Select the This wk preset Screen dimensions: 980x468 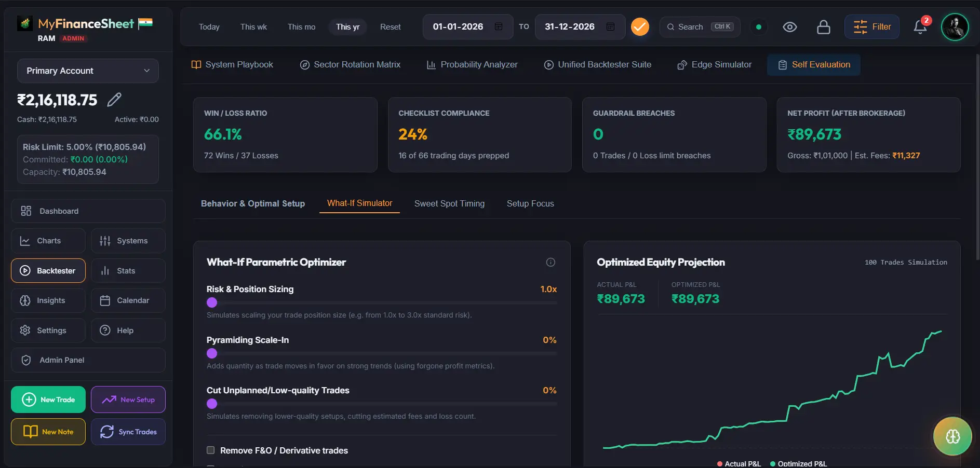click(x=253, y=27)
